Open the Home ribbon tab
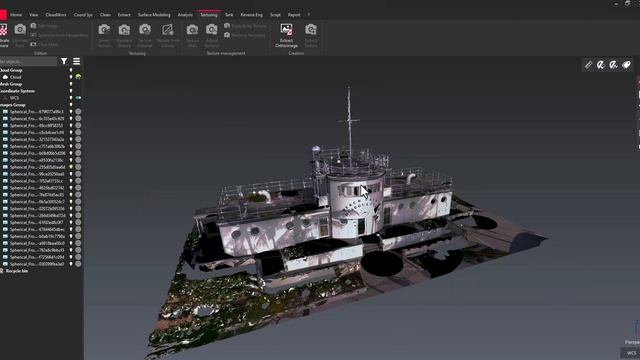640x360 pixels. coord(16,15)
